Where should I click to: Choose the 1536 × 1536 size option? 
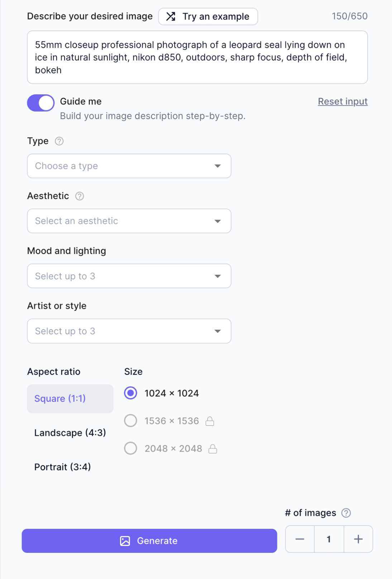tap(131, 421)
